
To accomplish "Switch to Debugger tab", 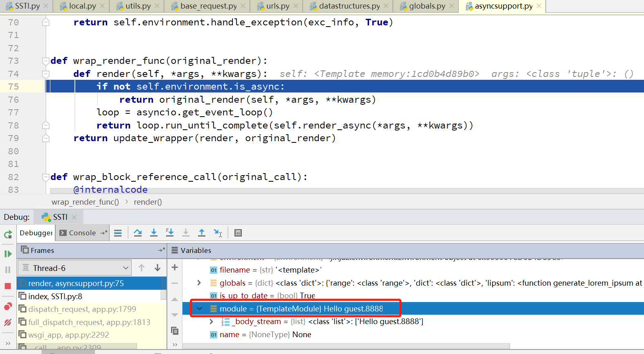I will [36, 233].
